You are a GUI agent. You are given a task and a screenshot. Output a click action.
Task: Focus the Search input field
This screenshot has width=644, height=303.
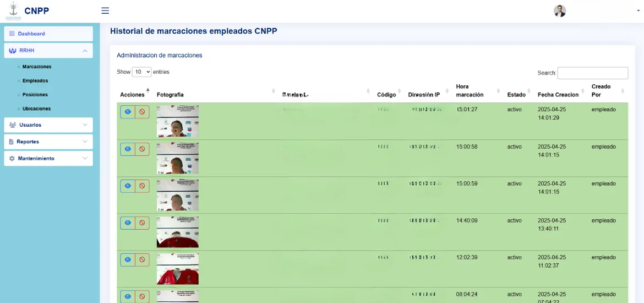[593, 73]
